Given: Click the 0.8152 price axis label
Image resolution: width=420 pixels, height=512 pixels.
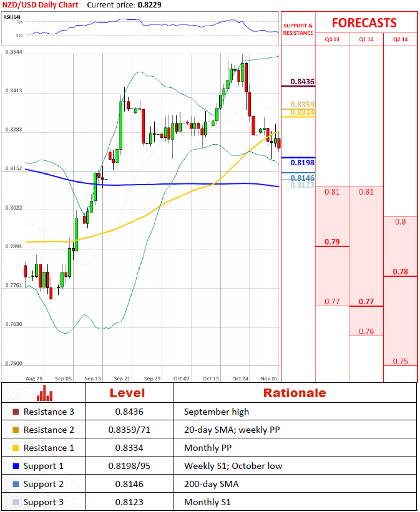Looking at the screenshot, I should [14, 168].
